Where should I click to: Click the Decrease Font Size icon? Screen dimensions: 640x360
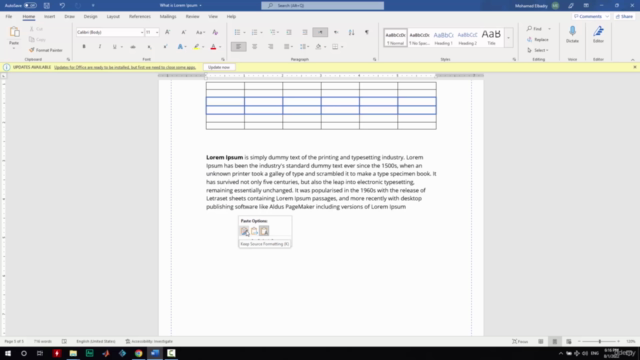[184, 32]
